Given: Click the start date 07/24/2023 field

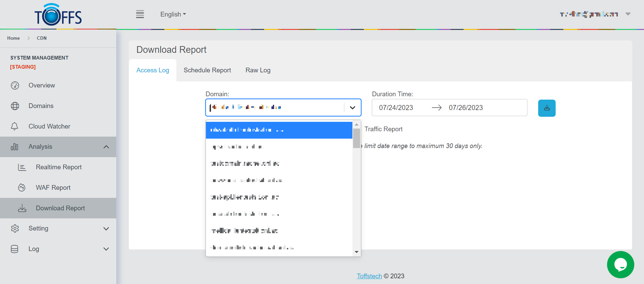Looking at the screenshot, I should (x=396, y=108).
